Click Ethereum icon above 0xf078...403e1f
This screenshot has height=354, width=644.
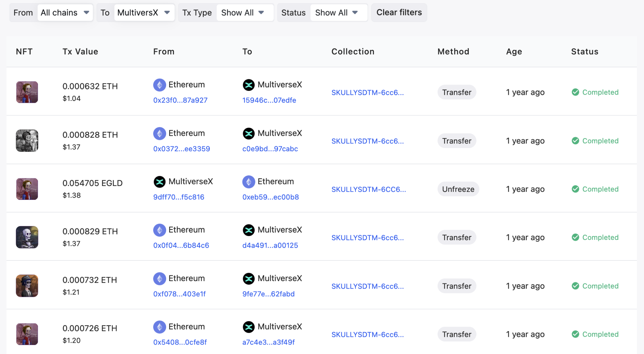[x=159, y=279]
